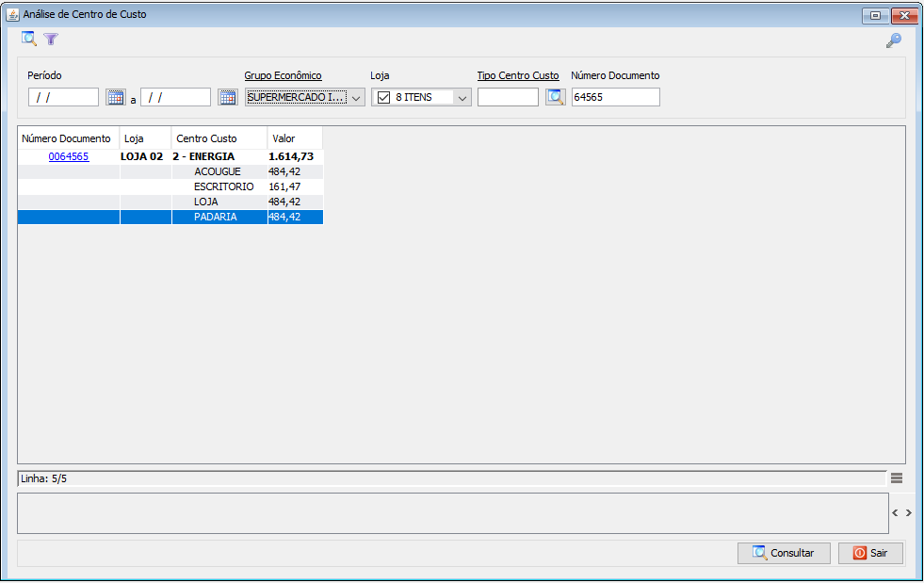Open document link 0064565

(69, 156)
